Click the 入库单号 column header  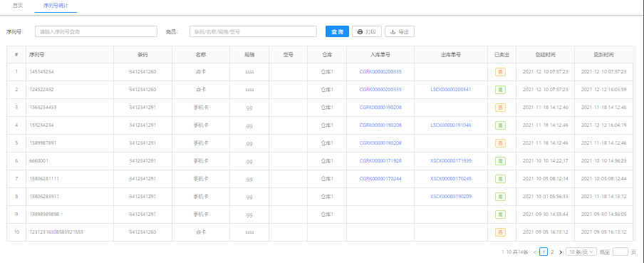pos(380,54)
